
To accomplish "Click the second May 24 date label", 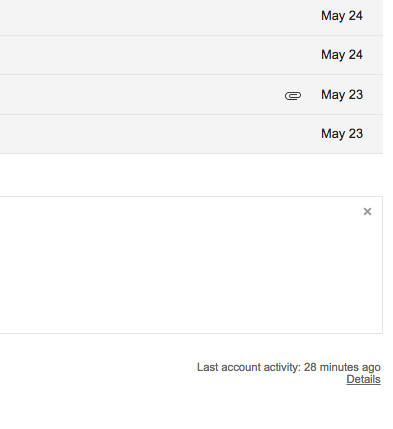I will click(x=342, y=55).
